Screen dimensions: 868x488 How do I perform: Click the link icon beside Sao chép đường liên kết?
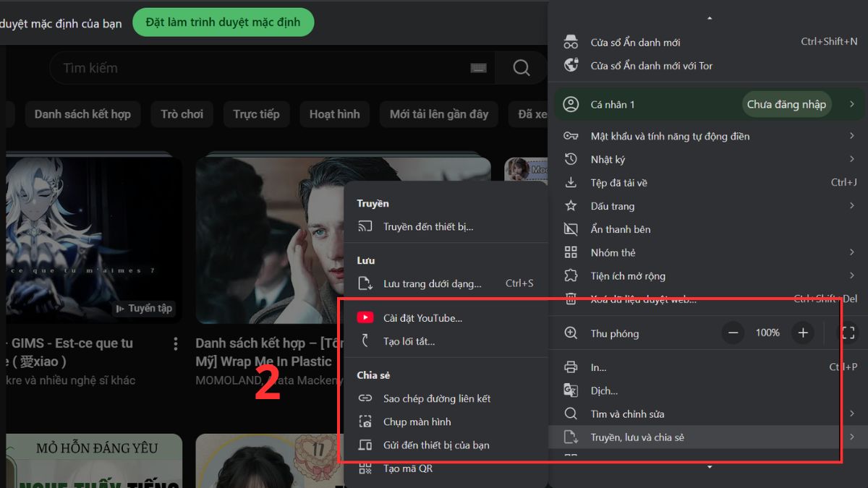[365, 398]
